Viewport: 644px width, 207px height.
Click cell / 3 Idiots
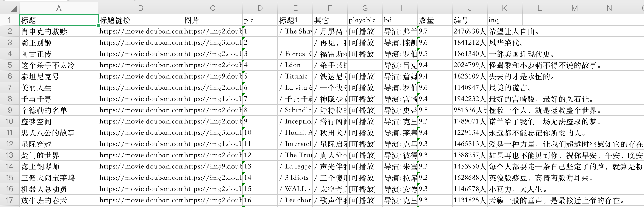pyautogui.click(x=295, y=178)
